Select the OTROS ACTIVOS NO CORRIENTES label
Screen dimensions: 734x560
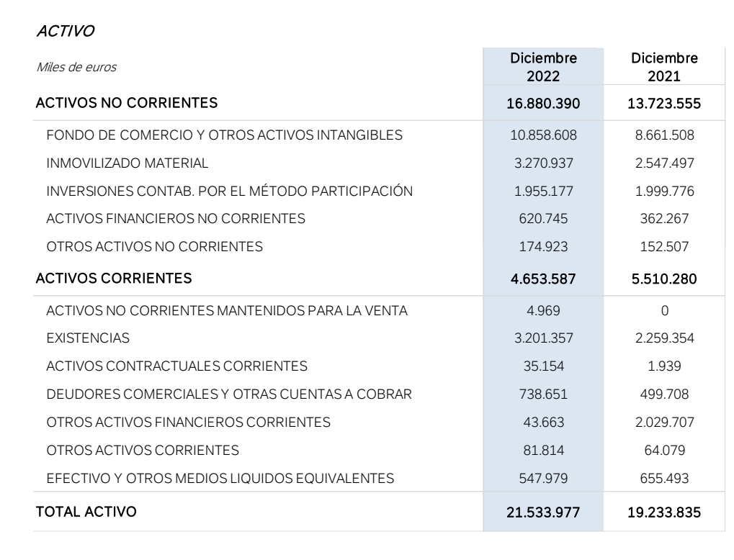pyautogui.click(x=154, y=247)
